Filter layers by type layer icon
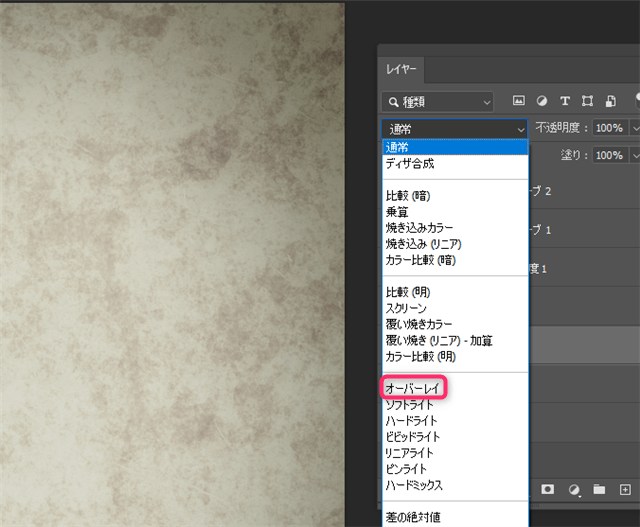The height and width of the screenshot is (527, 640). 564,101
